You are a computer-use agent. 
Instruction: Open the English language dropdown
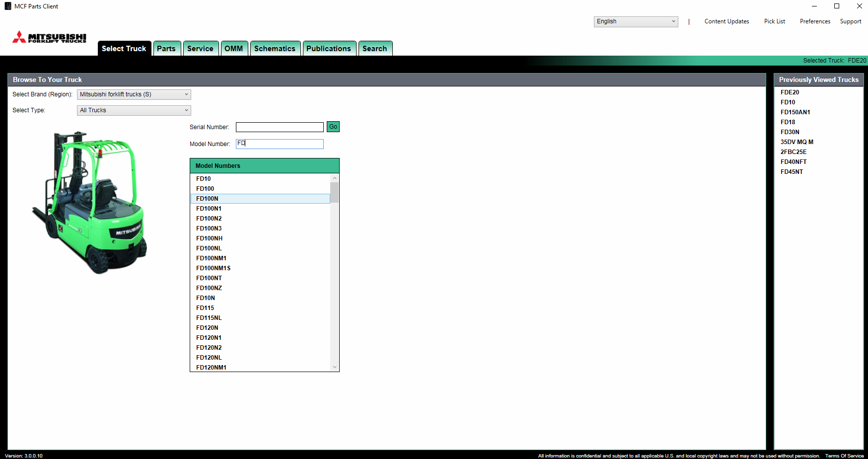click(636, 21)
